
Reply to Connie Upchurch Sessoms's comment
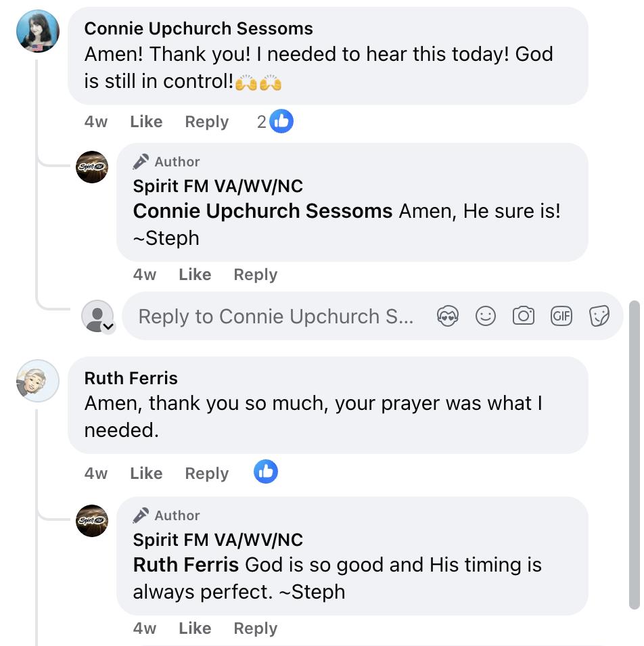207,122
